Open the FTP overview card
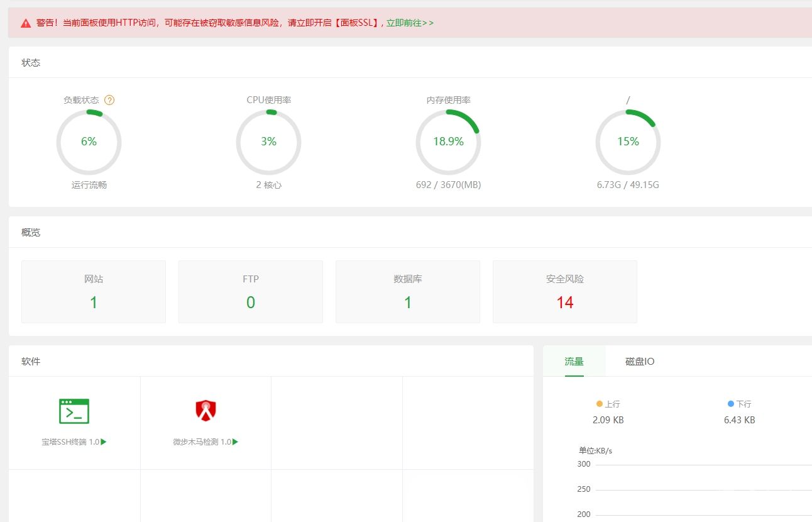812x522 pixels. click(x=251, y=292)
